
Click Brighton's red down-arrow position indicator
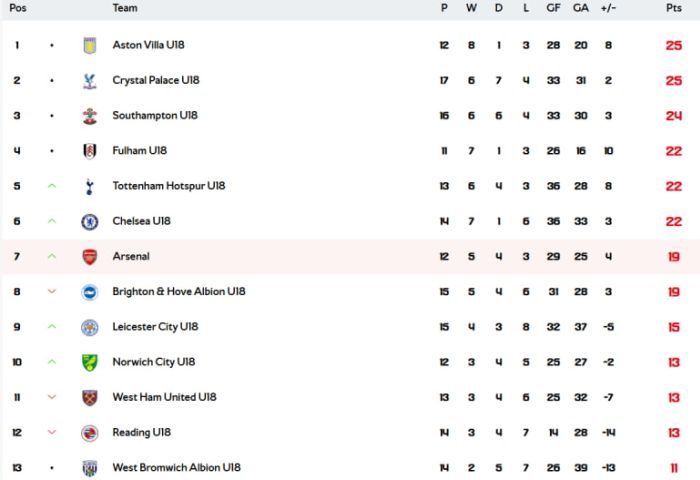tap(52, 292)
